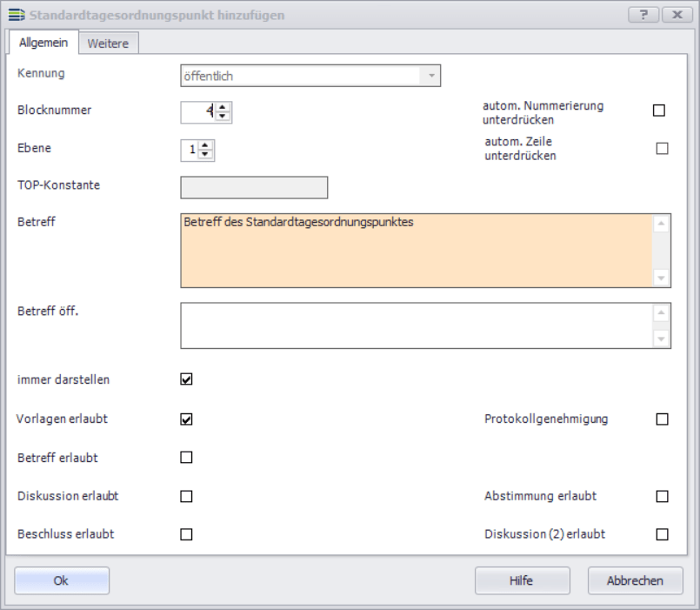Screen dimensions: 700x610
Task: Switch to the Weitere tab
Action: 108,44
